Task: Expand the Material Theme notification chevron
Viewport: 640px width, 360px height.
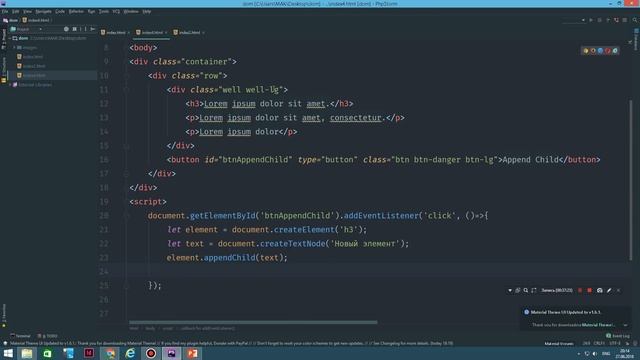Action: pos(625,325)
